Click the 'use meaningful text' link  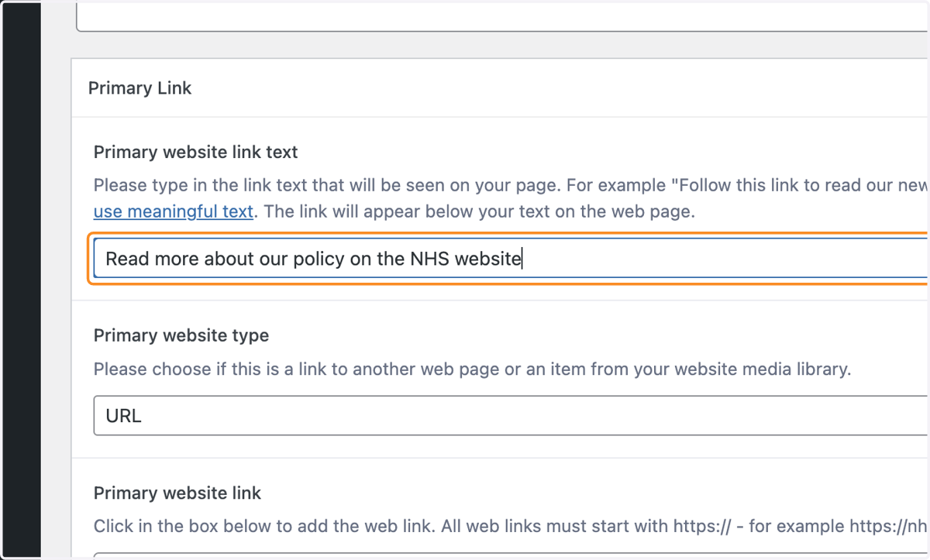174,211
